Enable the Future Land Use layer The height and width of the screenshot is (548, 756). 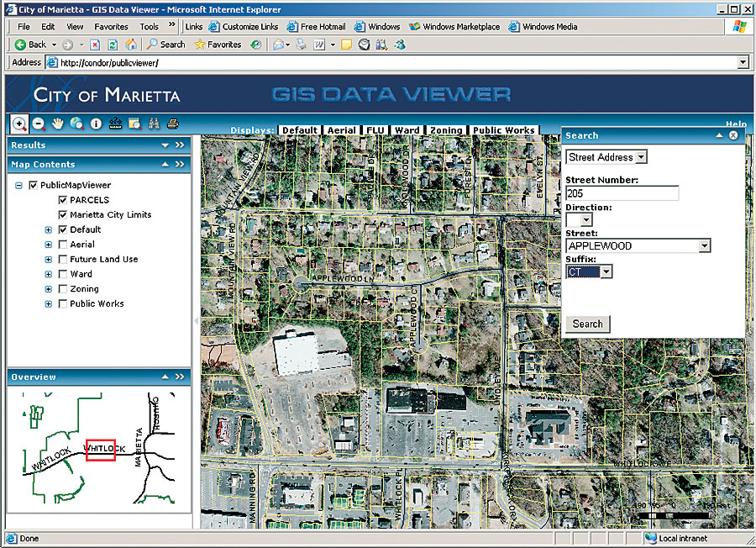click(x=63, y=260)
